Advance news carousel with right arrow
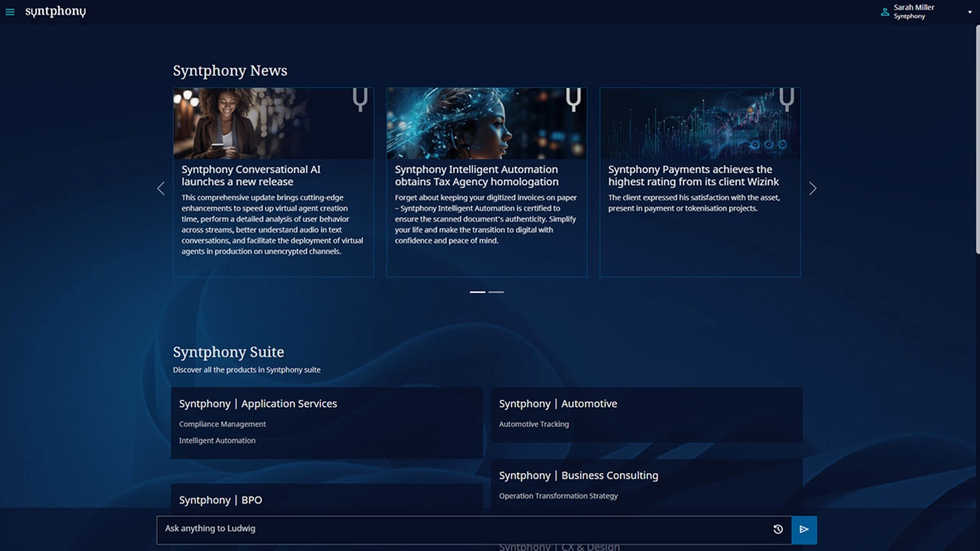The height and width of the screenshot is (551, 980). click(812, 188)
